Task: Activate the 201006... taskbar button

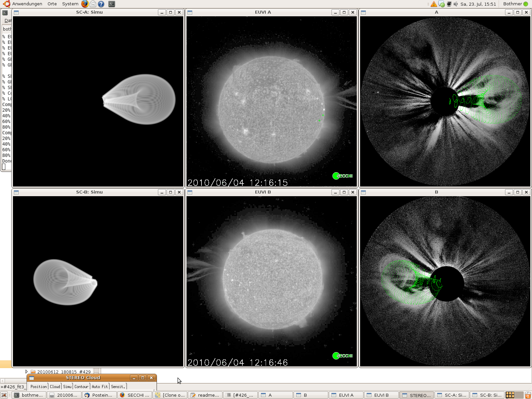Action: coord(64,395)
